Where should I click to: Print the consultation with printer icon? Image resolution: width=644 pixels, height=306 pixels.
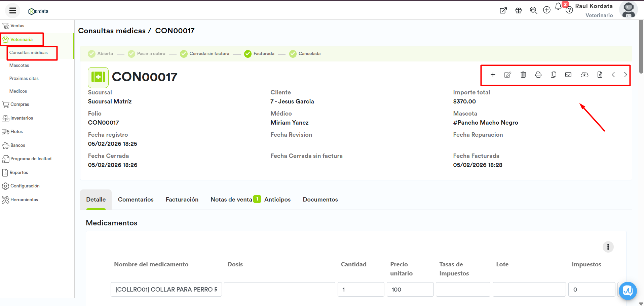(x=538, y=75)
